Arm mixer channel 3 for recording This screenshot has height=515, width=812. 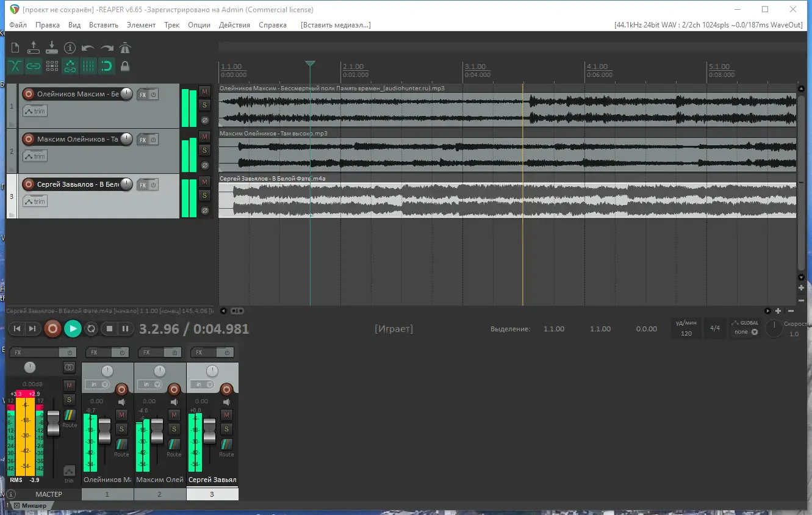[x=226, y=389]
